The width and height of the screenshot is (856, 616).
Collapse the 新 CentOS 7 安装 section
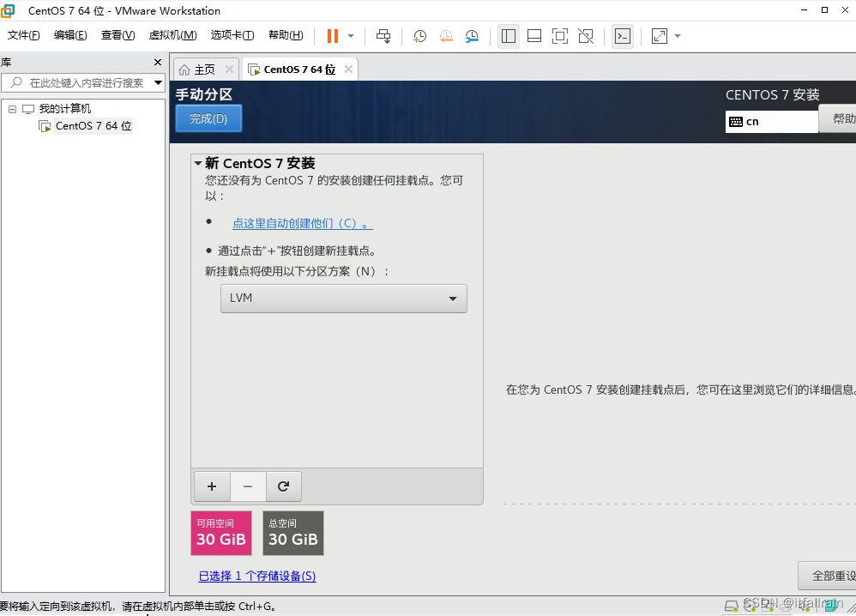(198, 163)
